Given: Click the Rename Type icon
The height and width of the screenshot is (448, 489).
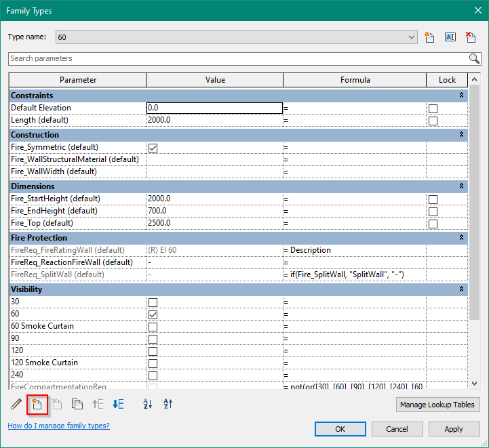Looking at the screenshot, I should click(450, 37).
